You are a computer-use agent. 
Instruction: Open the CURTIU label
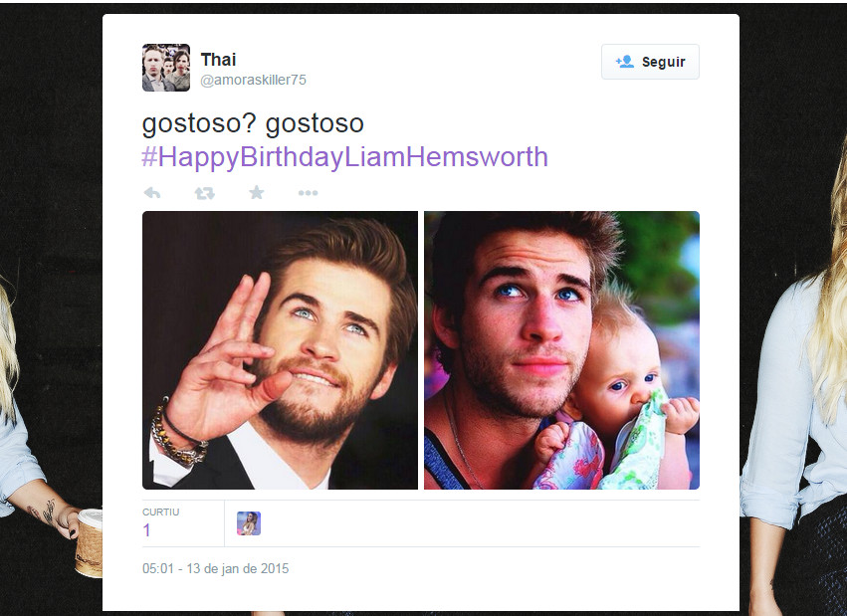coord(161,512)
